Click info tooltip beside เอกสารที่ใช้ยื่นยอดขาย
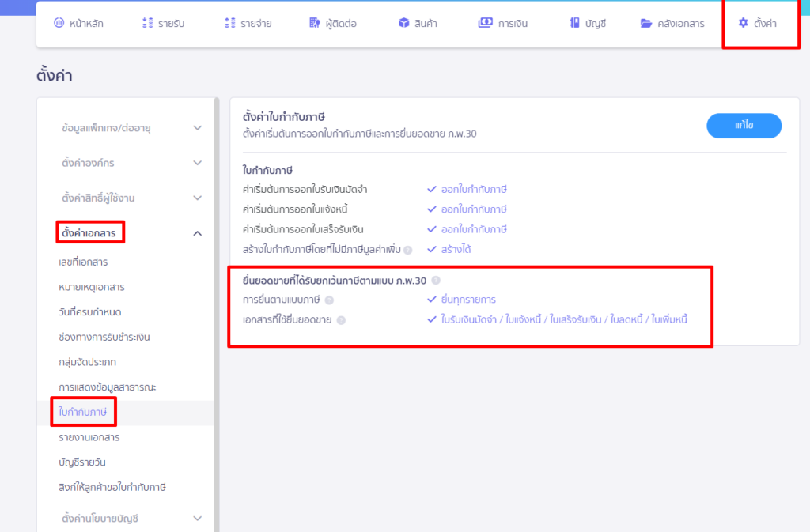 click(341, 319)
